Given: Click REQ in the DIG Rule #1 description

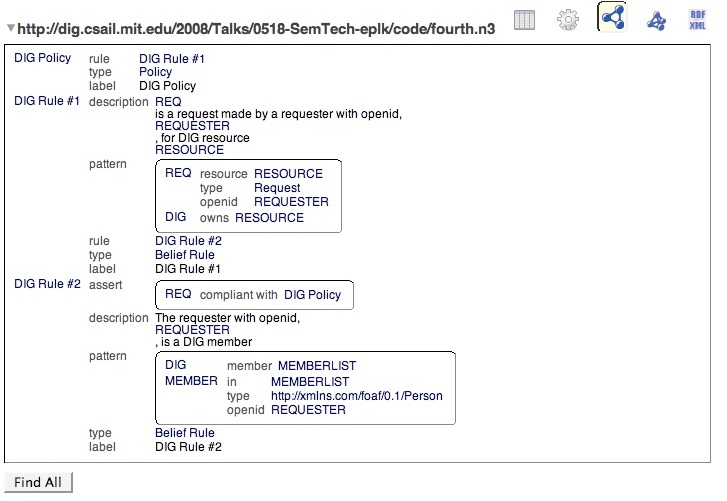Looking at the screenshot, I should point(168,101).
